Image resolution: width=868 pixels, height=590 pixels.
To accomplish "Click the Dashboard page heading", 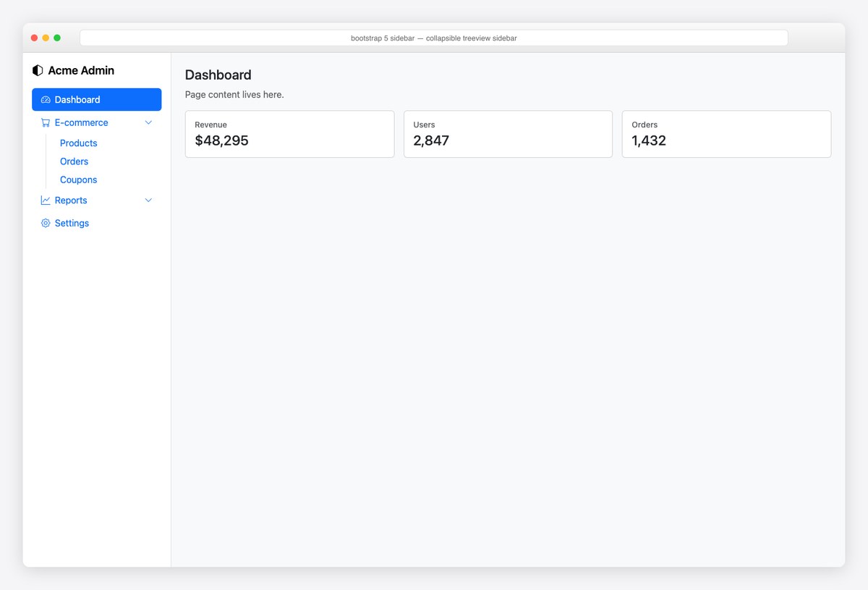I will 218,75.
